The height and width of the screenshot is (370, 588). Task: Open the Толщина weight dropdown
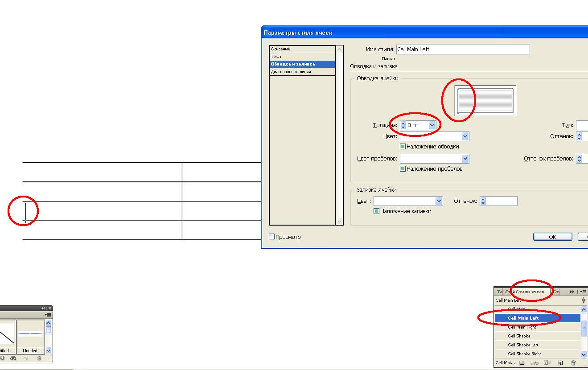432,125
